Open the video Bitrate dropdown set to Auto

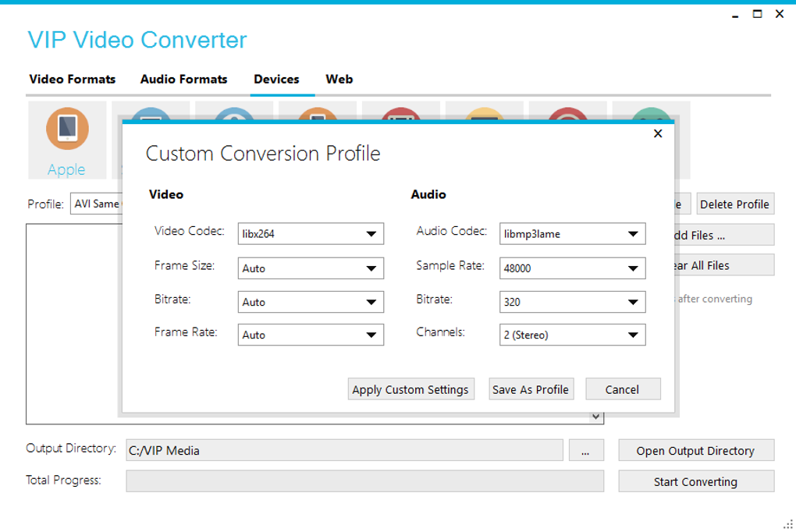(311, 302)
